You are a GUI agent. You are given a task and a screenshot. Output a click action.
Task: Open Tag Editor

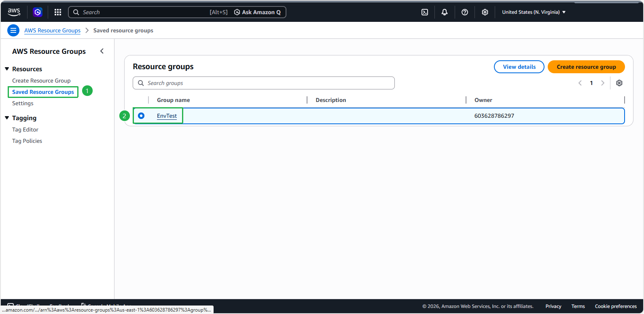pos(25,129)
